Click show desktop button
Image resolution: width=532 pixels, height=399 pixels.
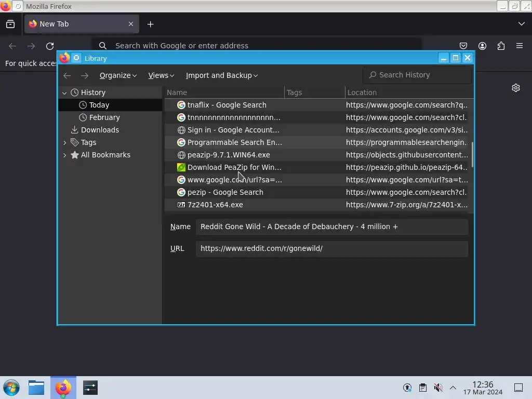[518, 388]
